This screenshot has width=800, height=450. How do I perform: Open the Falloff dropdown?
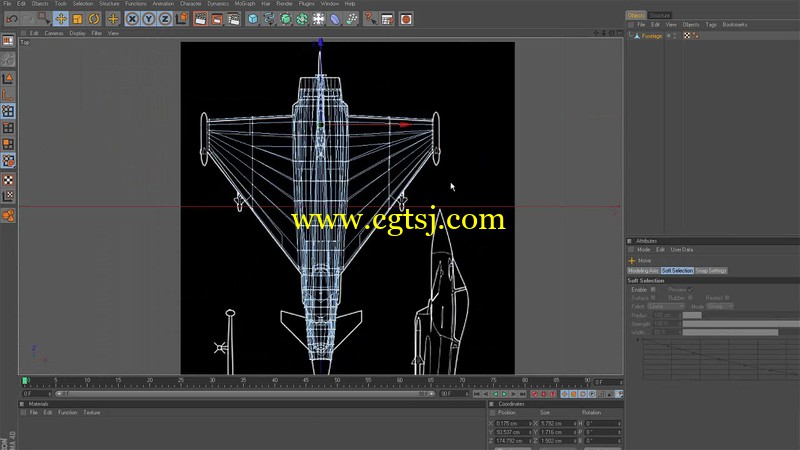pos(666,307)
